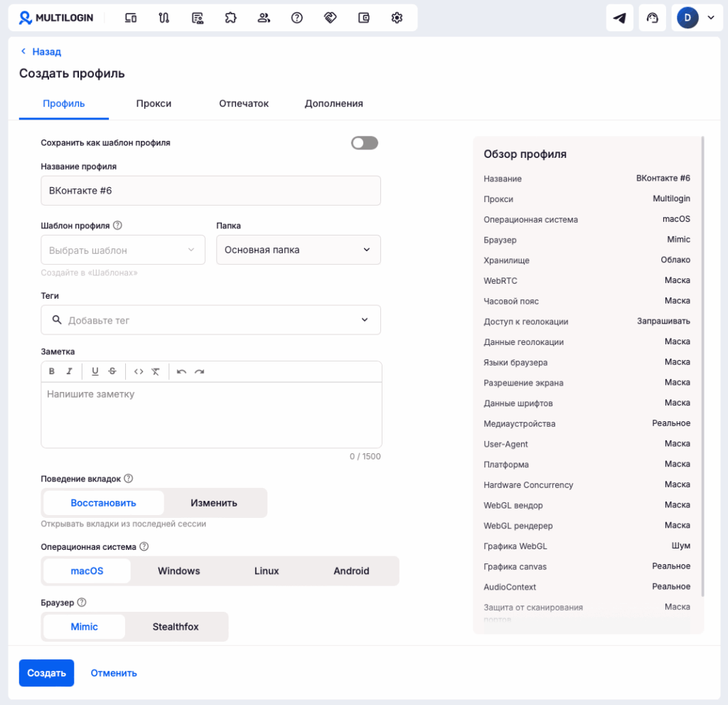Open the Основная папка folder dropdown
728x705 pixels.
click(x=299, y=250)
